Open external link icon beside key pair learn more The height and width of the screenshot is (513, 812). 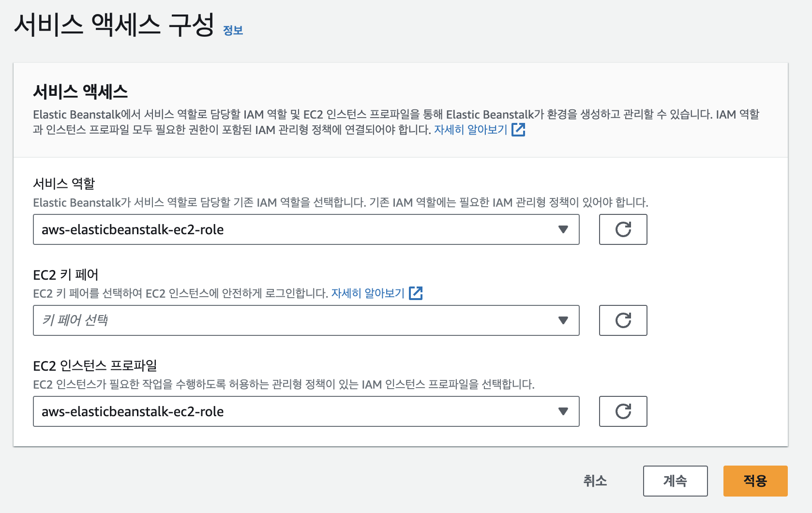pos(416,293)
